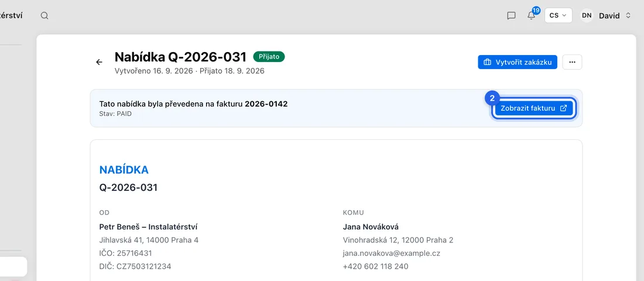Image resolution: width=644 pixels, height=281 pixels.
Task: Click the Nabídka Q-2026-031 page title
Action: coord(181,57)
